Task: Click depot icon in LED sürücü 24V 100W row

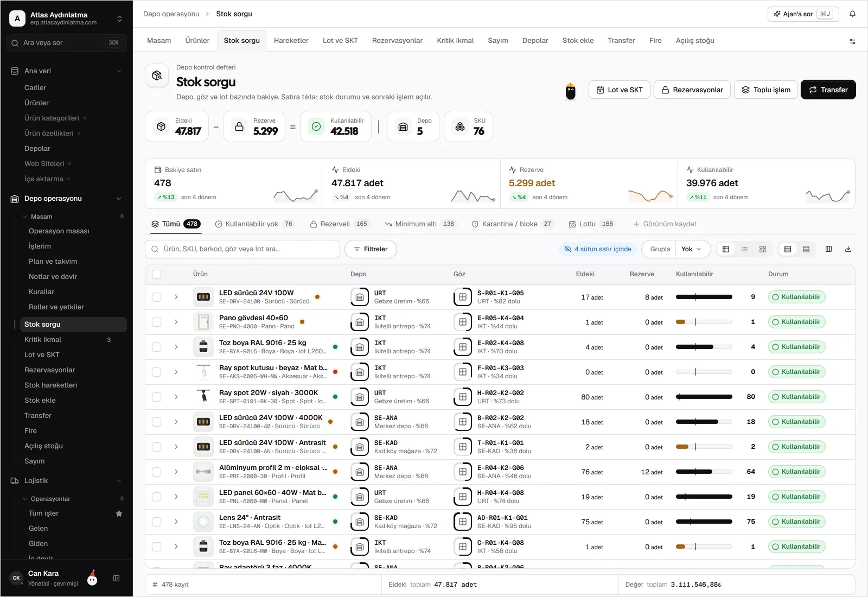Action: pos(359,297)
